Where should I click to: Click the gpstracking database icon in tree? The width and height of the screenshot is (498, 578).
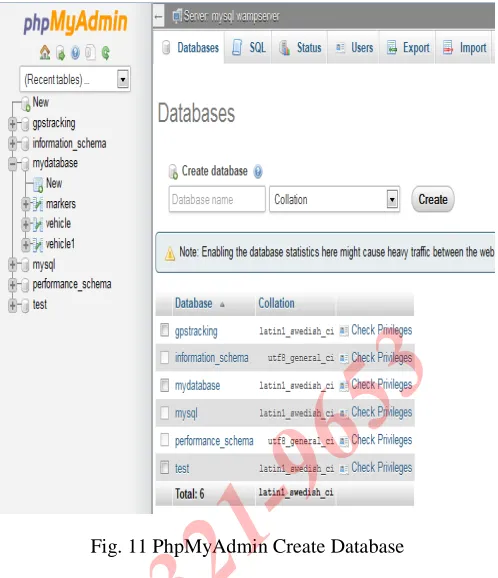pos(25,124)
